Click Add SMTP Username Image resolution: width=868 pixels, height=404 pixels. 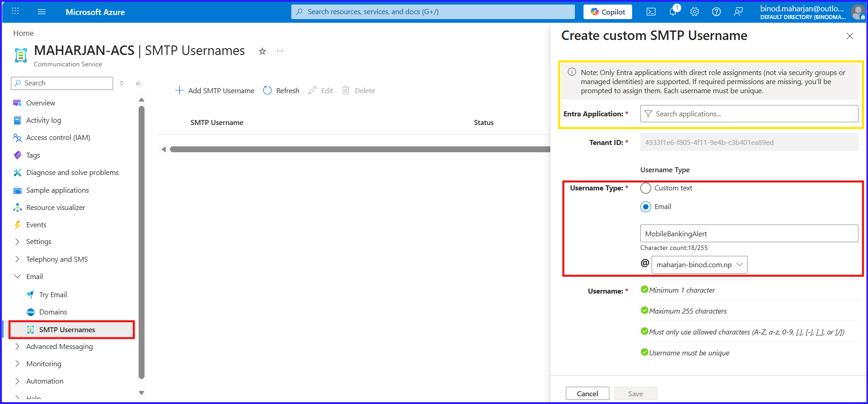click(215, 90)
